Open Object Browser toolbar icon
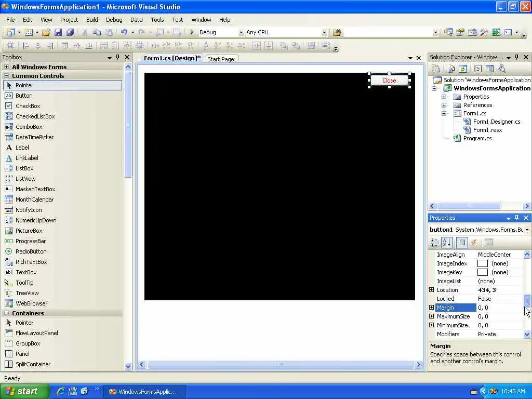Viewport: 532px width, 399px height. click(472, 32)
